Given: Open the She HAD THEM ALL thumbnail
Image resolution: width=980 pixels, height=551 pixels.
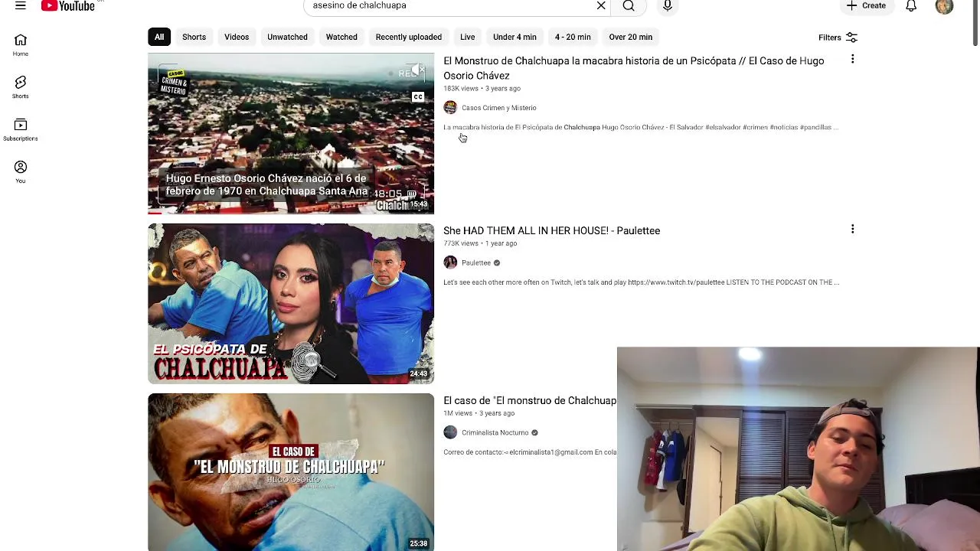Looking at the screenshot, I should [291, 304].
